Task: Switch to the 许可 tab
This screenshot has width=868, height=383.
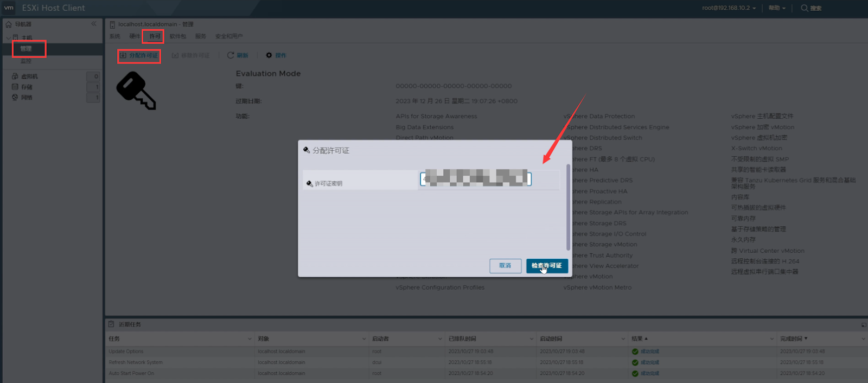Action: (155, 36)
